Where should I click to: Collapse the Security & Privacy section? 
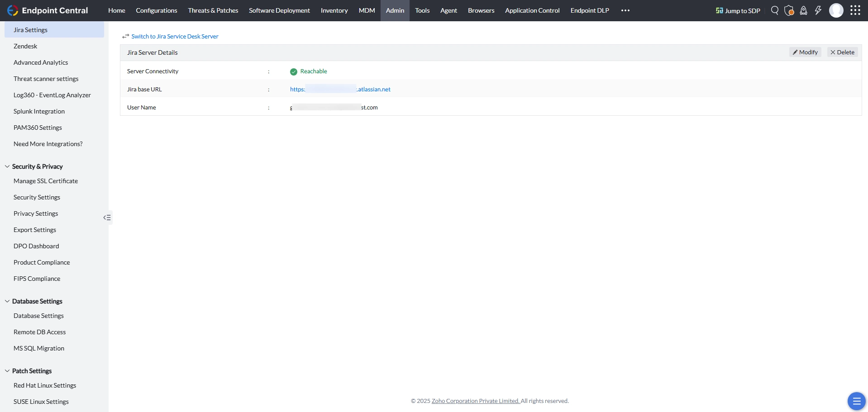click(7, 166)
